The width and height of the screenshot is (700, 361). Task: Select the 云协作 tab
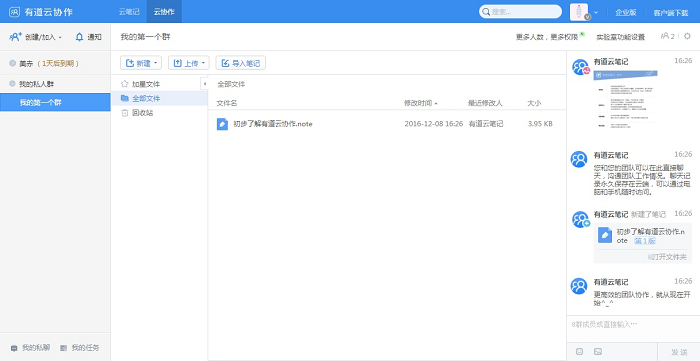click(164, 12)
